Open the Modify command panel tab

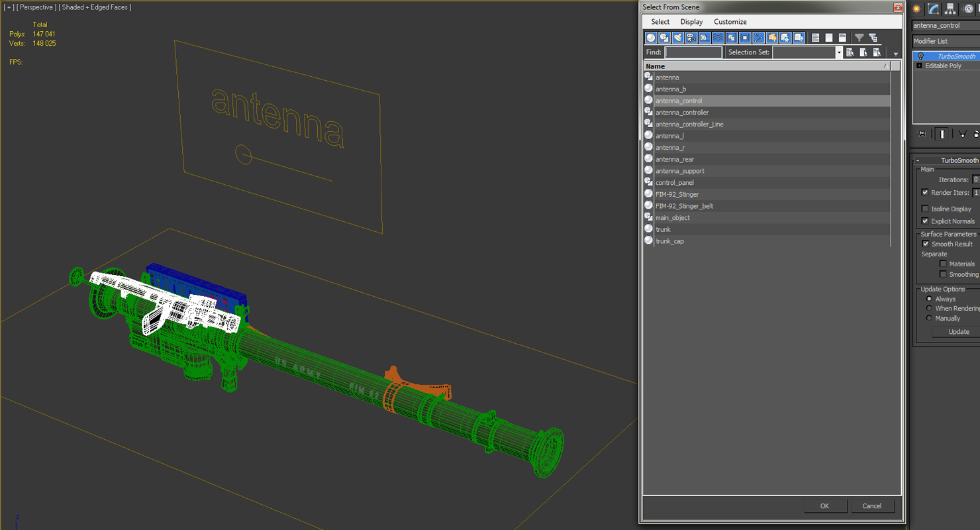coord(934,9)
